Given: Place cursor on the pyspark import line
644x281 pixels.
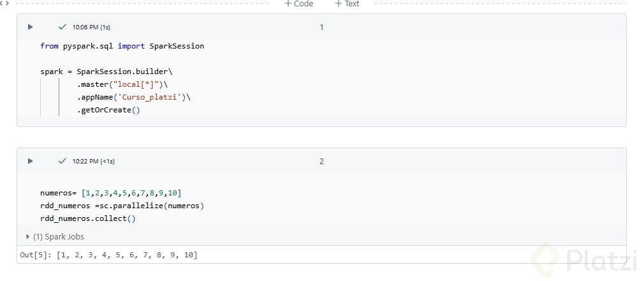Looking at the screenshot, I should (x=122, y=46).
